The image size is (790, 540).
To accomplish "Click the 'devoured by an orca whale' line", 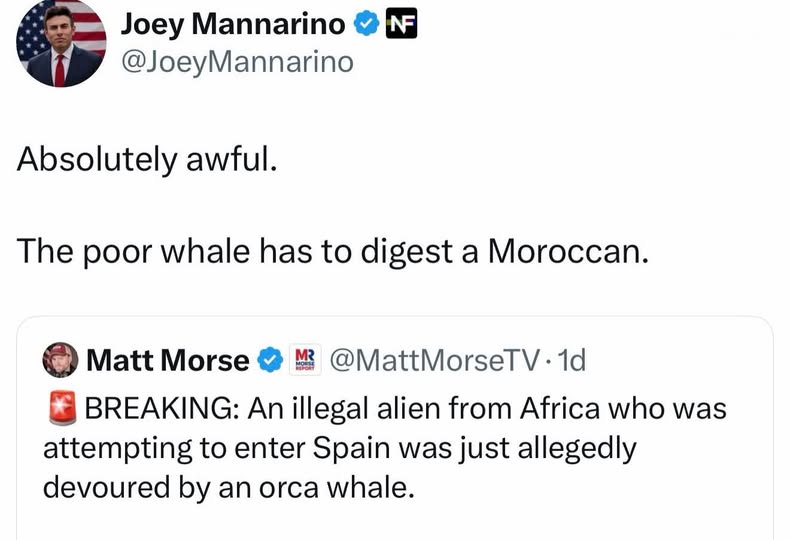I will click(x=229, y=488).
